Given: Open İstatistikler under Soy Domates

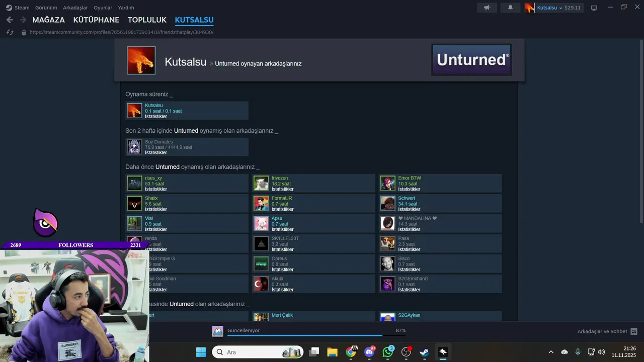Looking at the screenshot, I should (156, 153).
